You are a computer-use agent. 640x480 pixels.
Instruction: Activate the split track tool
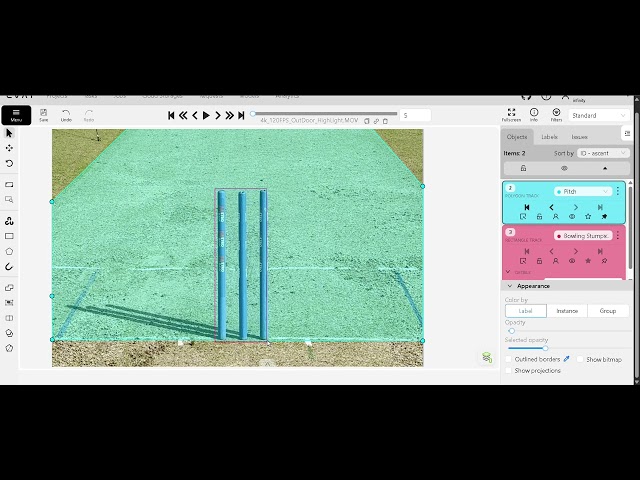tap(9, 318)
